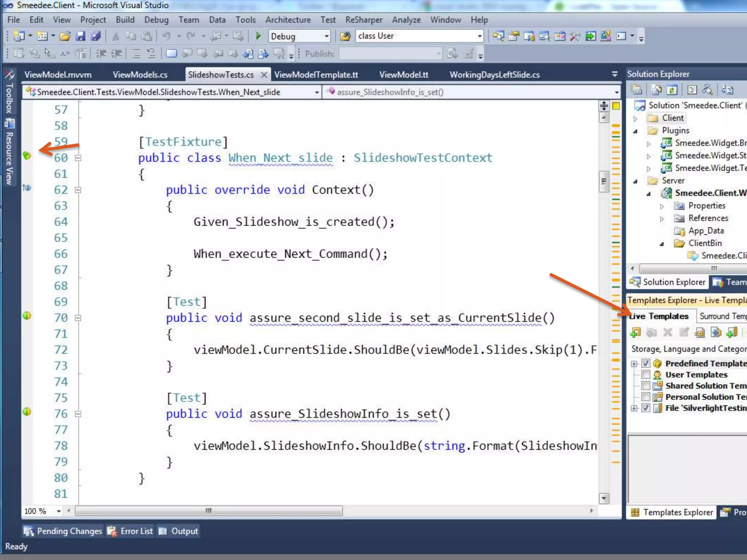The image size is (747, 560).
Task: Check the User Templates checkbox
Action: [x=646, y=374]
